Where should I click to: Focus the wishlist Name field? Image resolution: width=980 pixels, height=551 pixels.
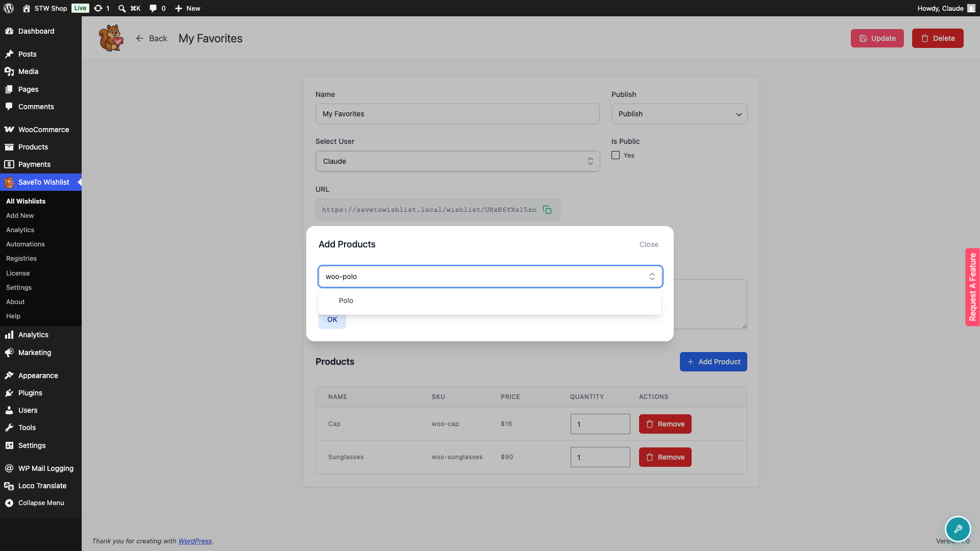(458, 114)
